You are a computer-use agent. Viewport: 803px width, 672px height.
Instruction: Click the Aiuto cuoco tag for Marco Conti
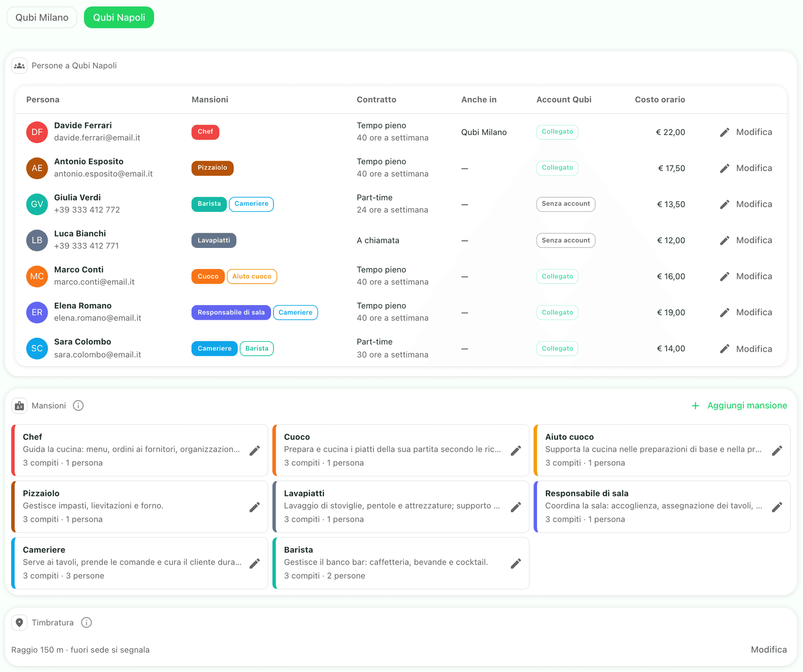[252, 277]
